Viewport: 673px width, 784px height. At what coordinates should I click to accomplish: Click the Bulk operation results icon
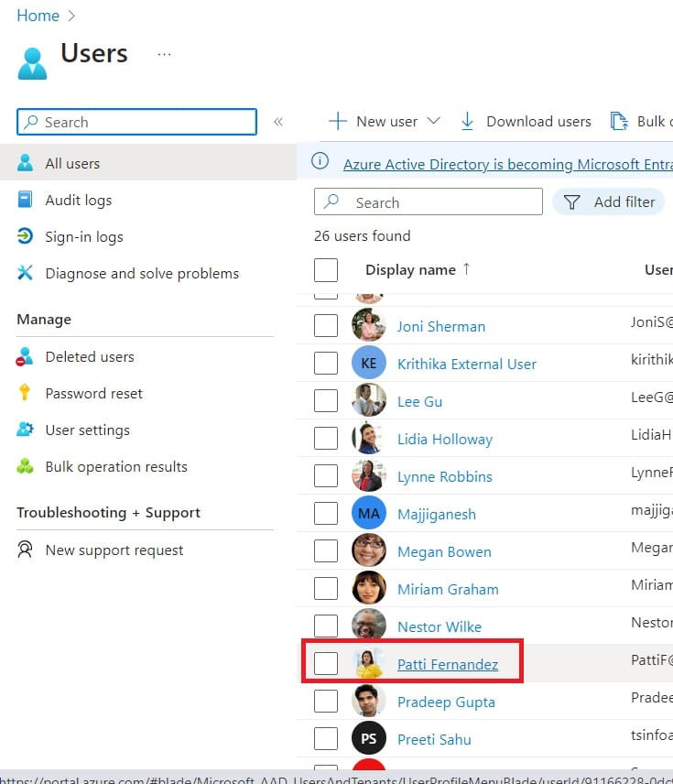pos(25,466)
